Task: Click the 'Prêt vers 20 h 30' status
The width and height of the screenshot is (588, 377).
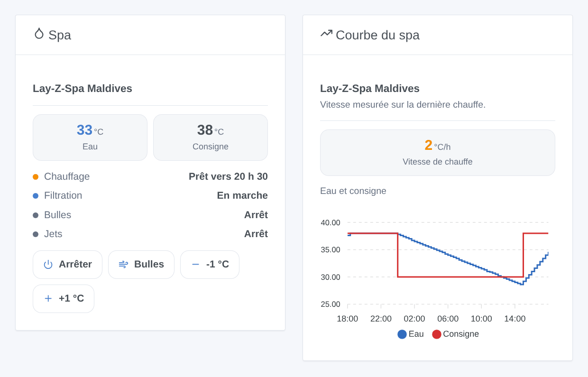Action: coord(228,176)
